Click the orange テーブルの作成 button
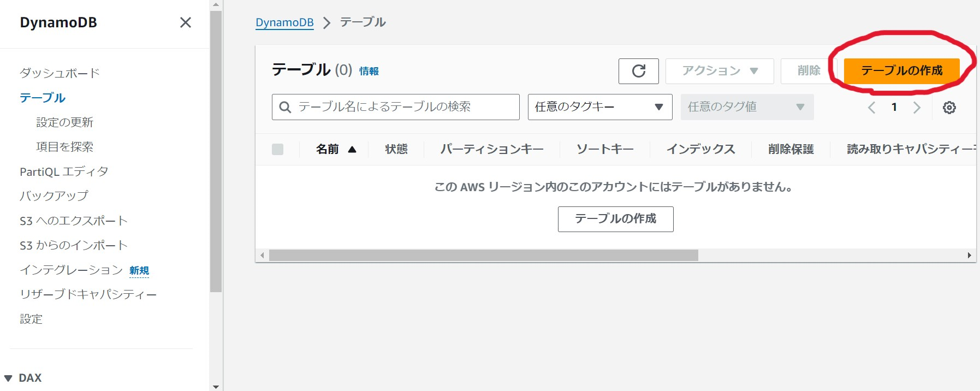This screenshot has width=980, height=391. coord(902,71)
